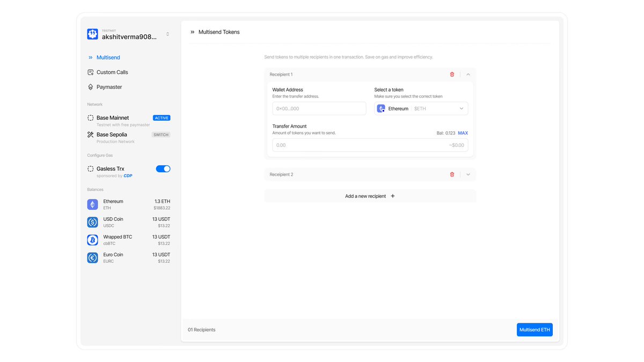Screen dimensions: 644x362
Task: Click the Gasless Trx dashed icon
Action: point(91,169)
